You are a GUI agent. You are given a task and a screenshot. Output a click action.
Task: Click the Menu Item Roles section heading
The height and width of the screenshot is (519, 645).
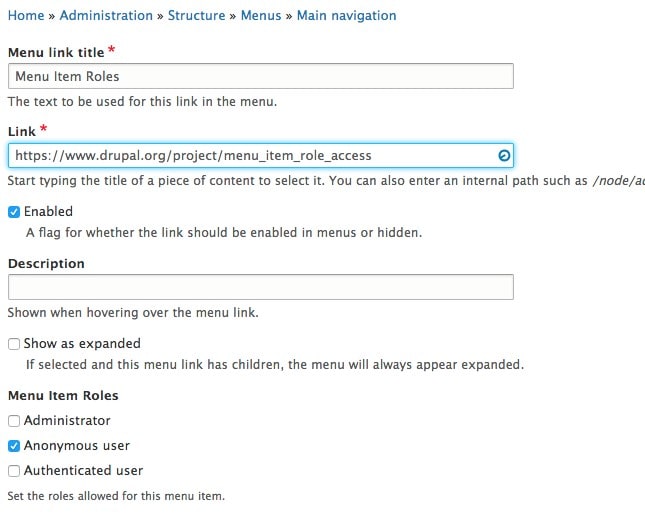coord(63,396)
